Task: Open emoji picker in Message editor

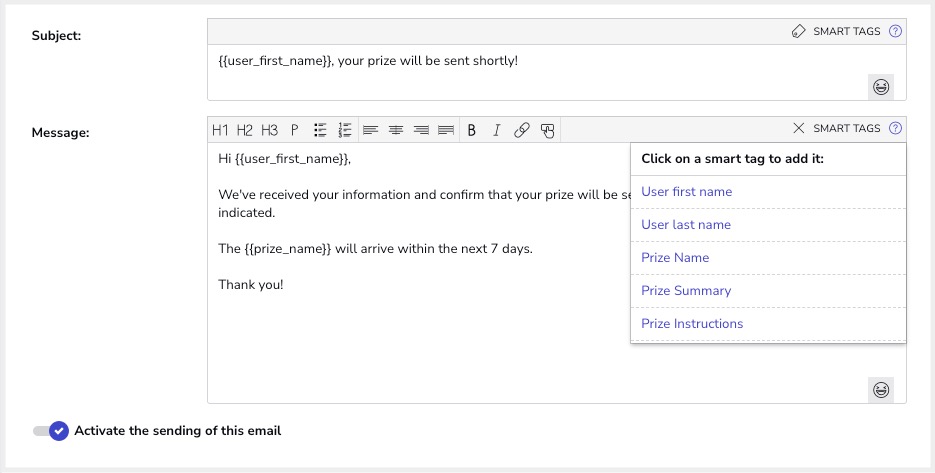Action: (x=881, y=390)
